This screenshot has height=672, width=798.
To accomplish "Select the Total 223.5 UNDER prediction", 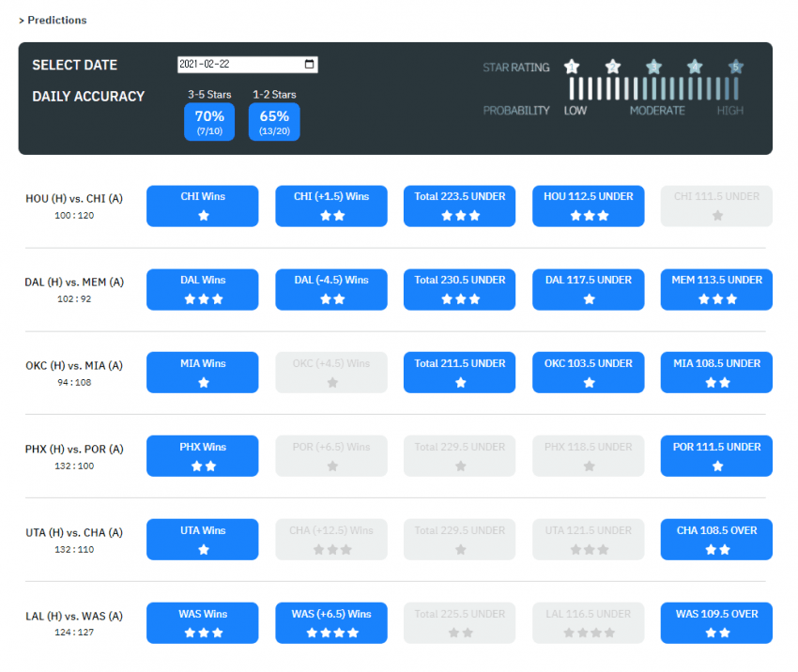I will point(460,206).
